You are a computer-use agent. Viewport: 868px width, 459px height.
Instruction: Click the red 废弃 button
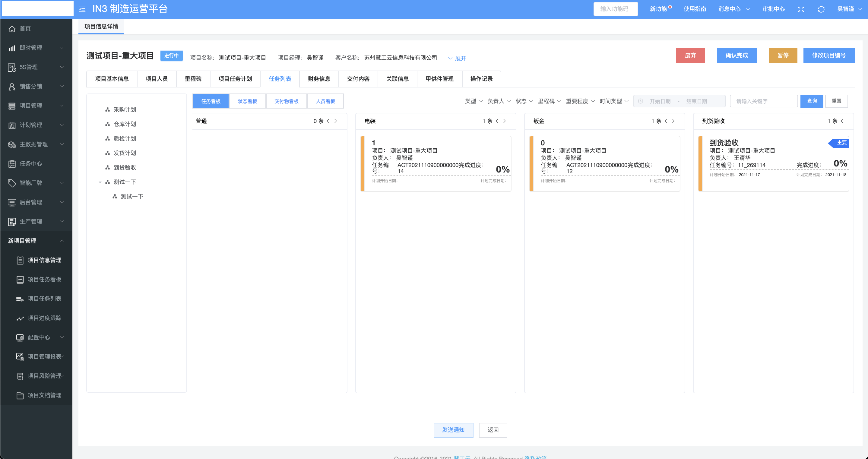tap(690, 55)
